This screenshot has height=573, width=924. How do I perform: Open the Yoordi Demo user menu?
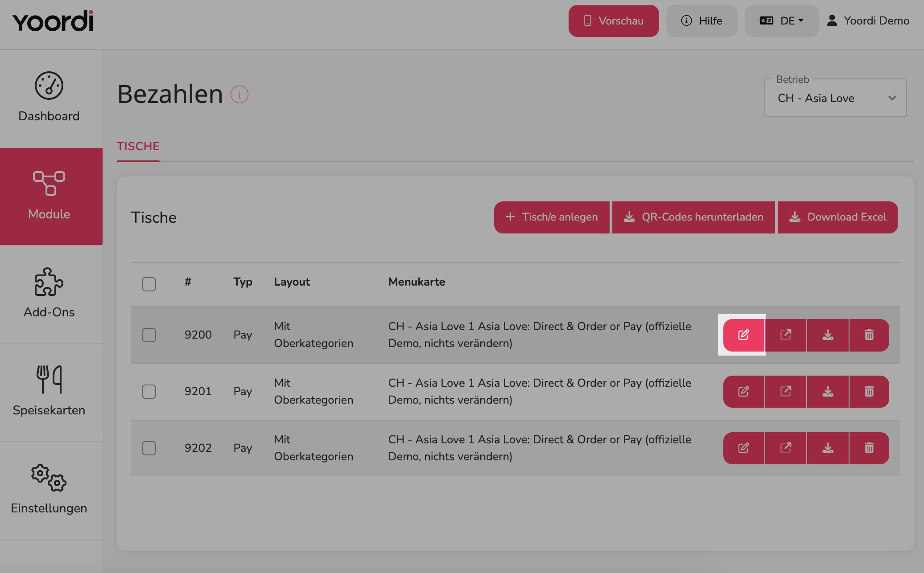(x=868, y=21)
